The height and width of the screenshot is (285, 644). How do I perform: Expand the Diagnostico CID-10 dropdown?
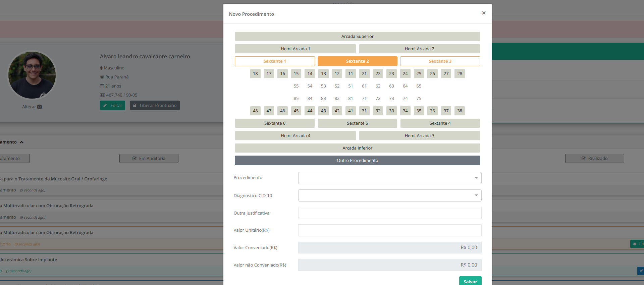pos(389,195)
